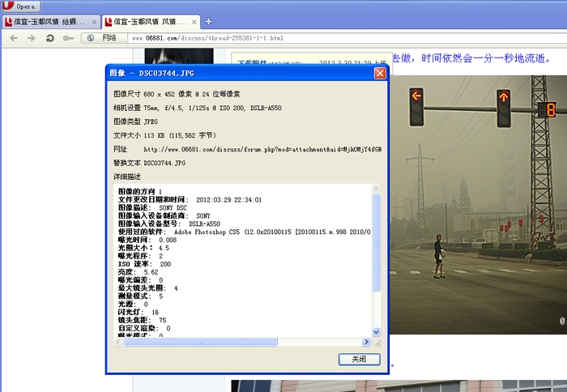This screenshot has height=392, width=567.
Task: Click the scroll down arrow in the details list
Action: (376, 331)
